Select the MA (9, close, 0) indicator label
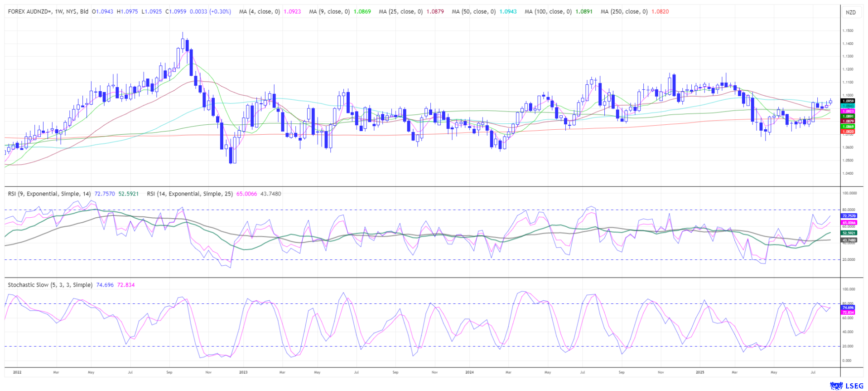The height and width of the screenshot is (391, 868). click(329, 11)
